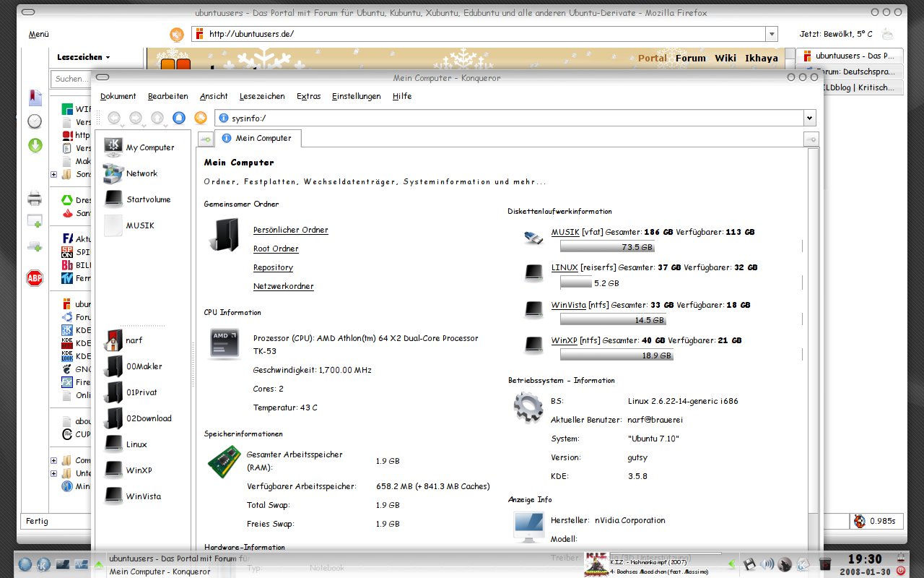924x578 pixels.
Task: Open the Bearbeiten menu
Action: pyautogui.click(x=168, y=96)
